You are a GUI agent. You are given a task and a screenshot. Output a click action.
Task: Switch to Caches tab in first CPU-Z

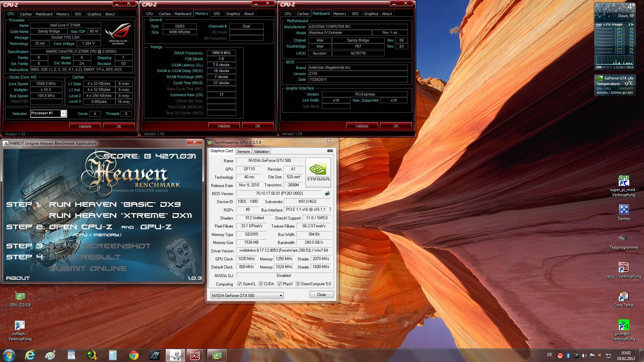[x=25, y=14]
